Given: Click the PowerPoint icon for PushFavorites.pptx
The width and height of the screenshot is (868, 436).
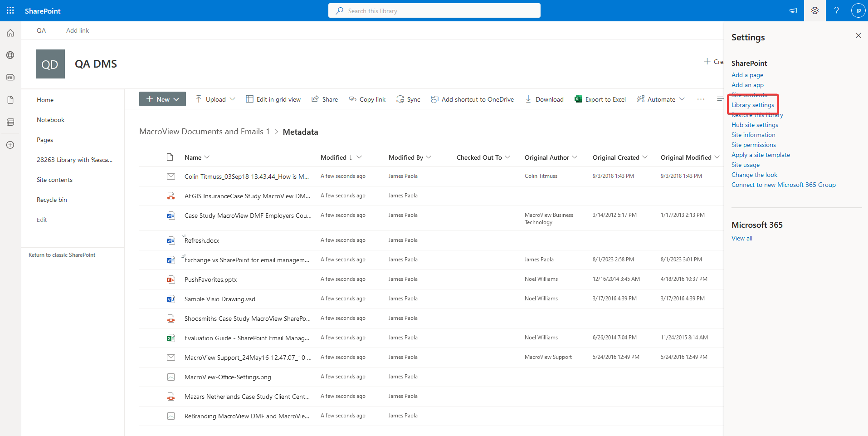Looking at the screenshot, I should [x=171, y=279].
